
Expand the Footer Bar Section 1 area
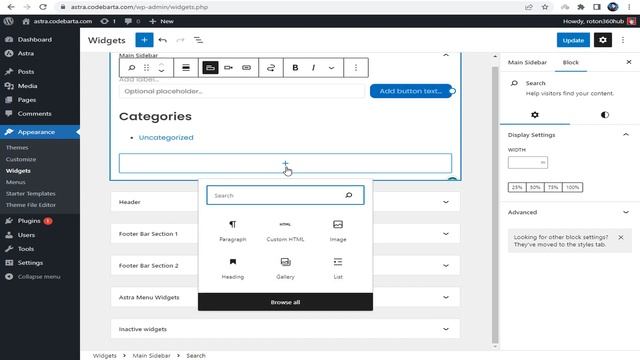click(285, 234)
